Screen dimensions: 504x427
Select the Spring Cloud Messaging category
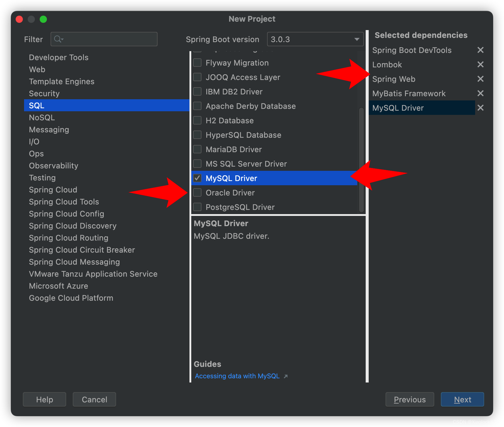[107, 262]
